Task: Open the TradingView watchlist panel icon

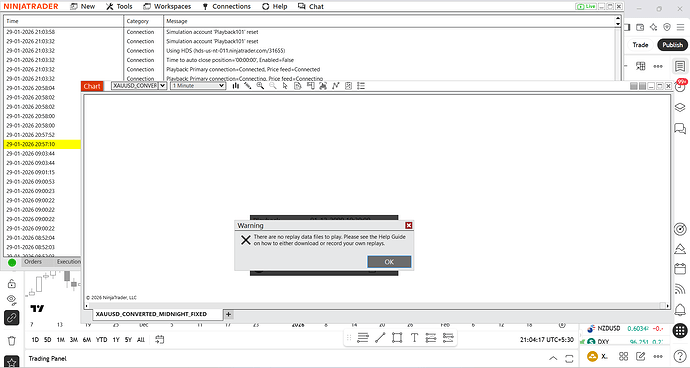Action: pos(680,66)
